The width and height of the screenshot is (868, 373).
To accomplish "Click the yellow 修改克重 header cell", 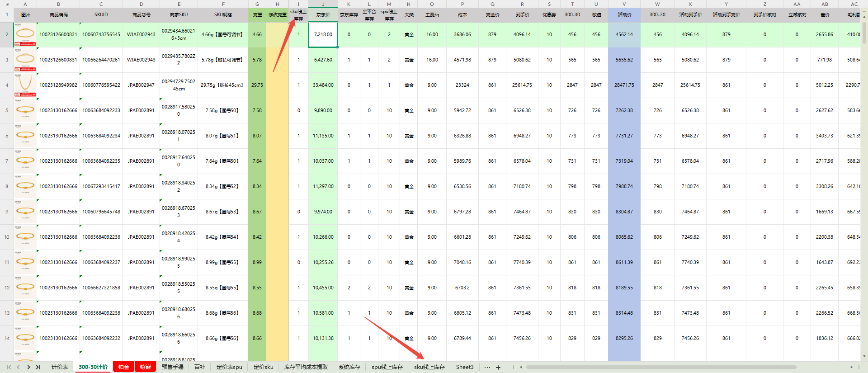I will pyautogui.click(x=277, y=15).
